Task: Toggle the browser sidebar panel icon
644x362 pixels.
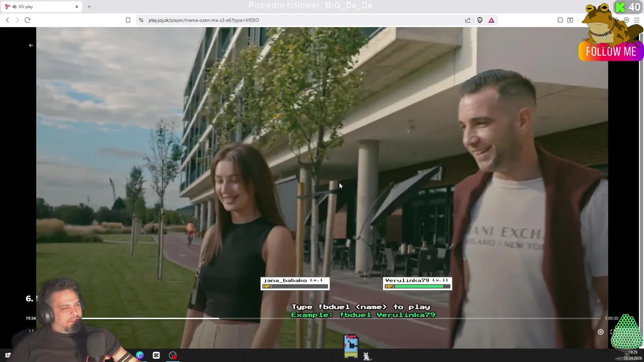Action: coord(570,20)
